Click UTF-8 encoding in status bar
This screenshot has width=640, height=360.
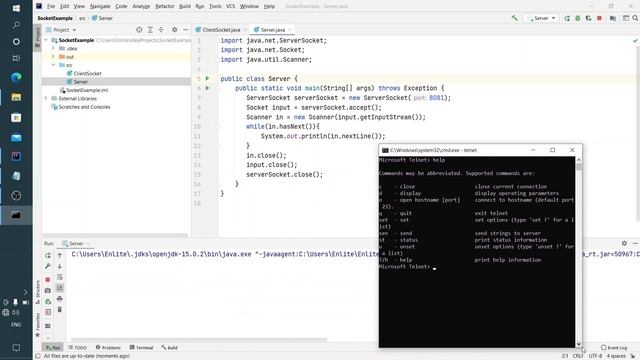(595, 356)
